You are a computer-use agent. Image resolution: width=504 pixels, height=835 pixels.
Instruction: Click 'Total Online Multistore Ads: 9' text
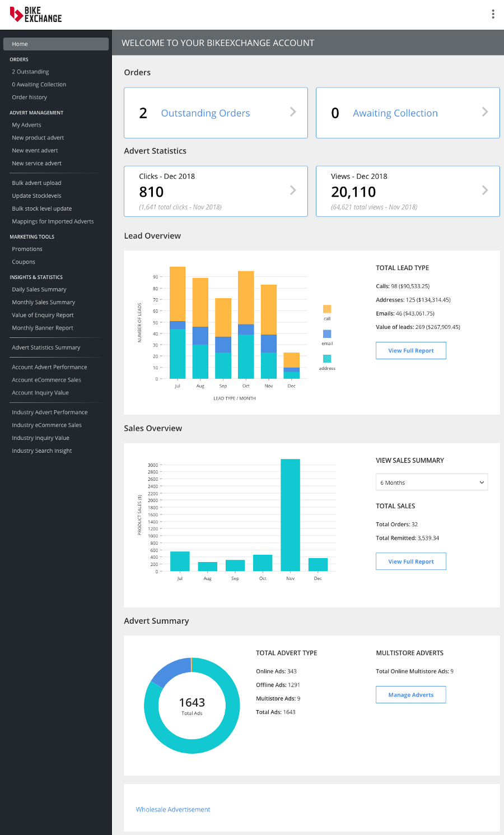tap(414, 671)
